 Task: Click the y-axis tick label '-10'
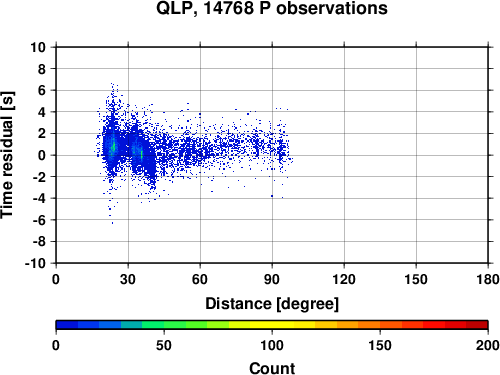35,263
